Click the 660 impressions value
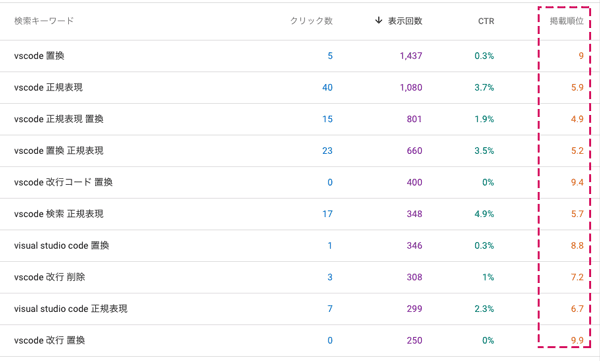This screenshot has height=361, width=600. pyautogui.click(x=414, y=151)
